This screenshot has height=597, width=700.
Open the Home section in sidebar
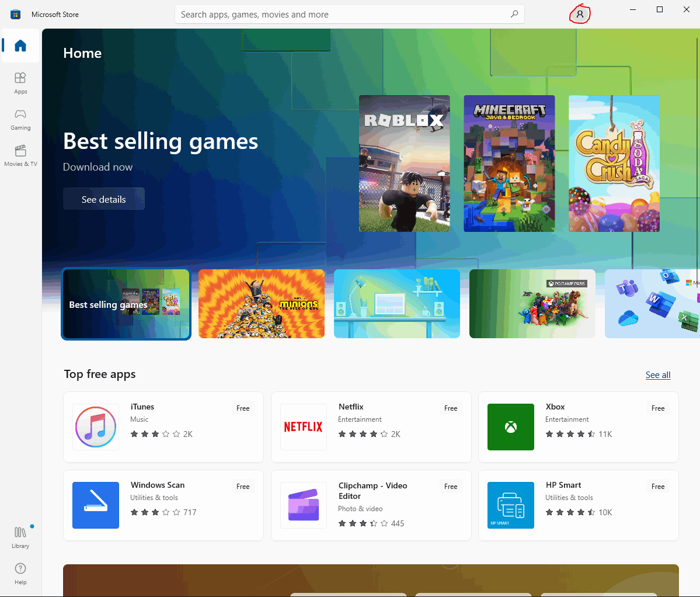point(20,46)
